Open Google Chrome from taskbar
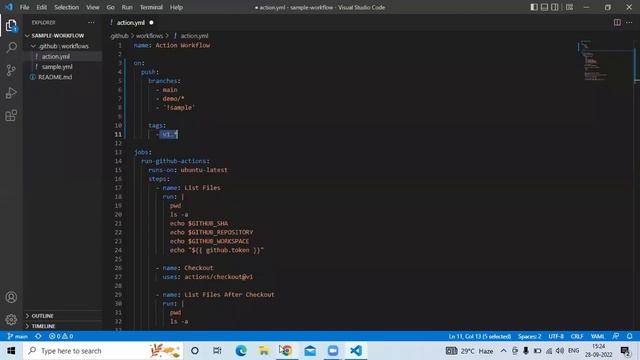The width and height of the screenshot is (640, 360). pyautogui.click(x=286, y=351)
